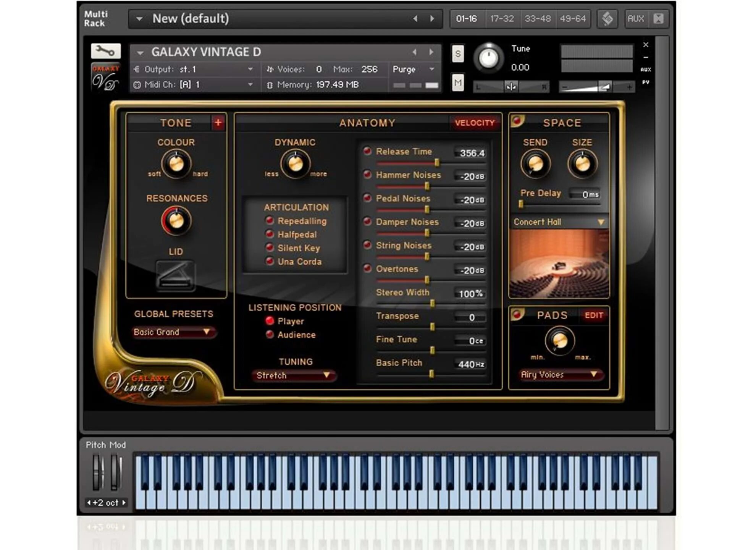Open the Concert Hall reverb dropdown
Viewport: 756px width, 550px height.
point(559,222)
